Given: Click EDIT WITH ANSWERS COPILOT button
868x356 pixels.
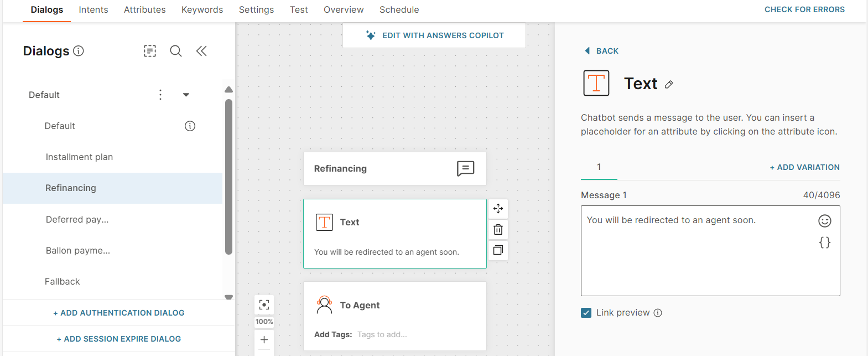Looking at the screenshot, I should coord(434,35).
